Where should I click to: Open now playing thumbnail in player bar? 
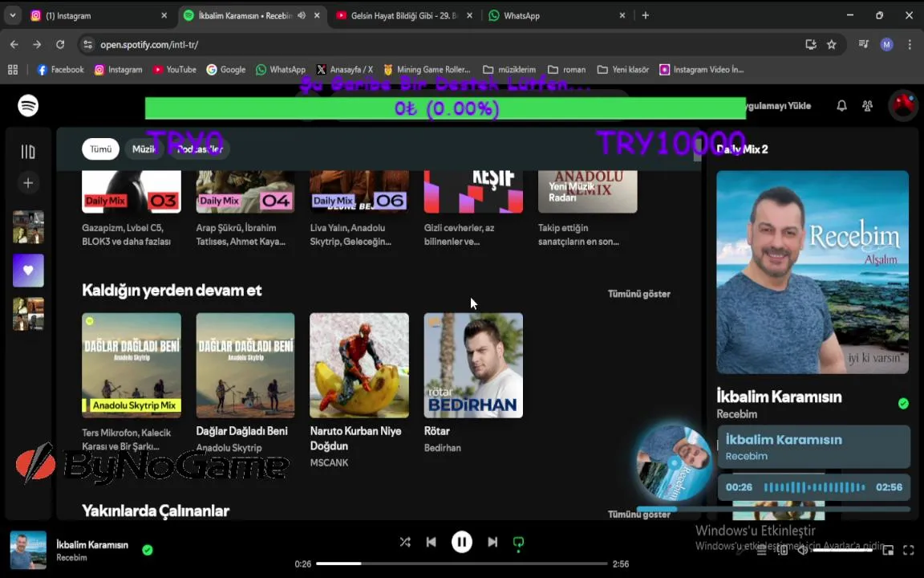pyautogui.click(x=28, y=550)
